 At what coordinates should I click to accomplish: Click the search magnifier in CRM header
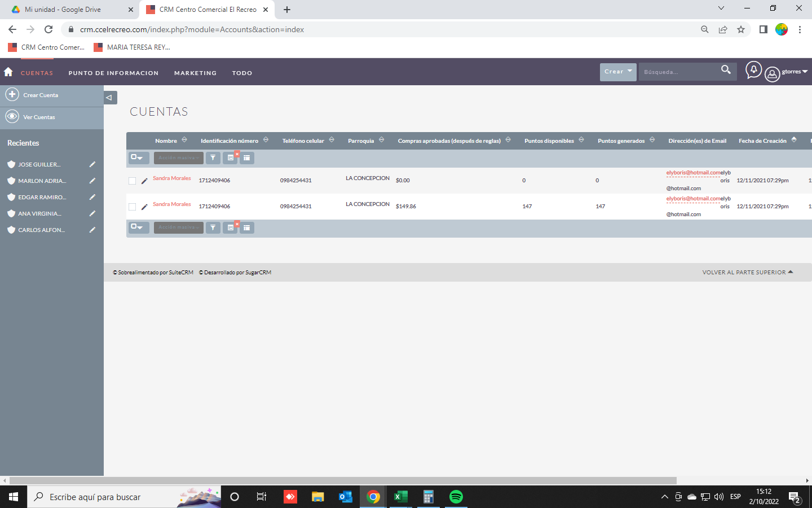[726, 69]
